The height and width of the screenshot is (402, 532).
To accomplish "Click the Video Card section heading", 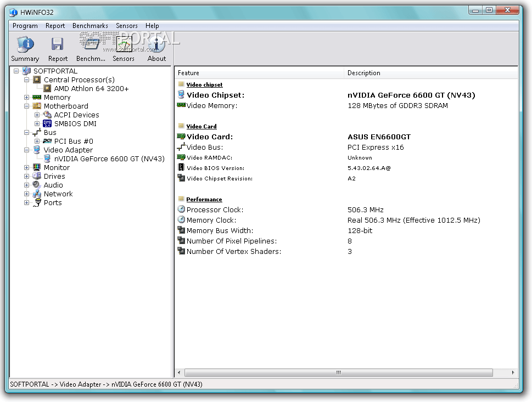I will pyautogui.click(x=201, y=127).
